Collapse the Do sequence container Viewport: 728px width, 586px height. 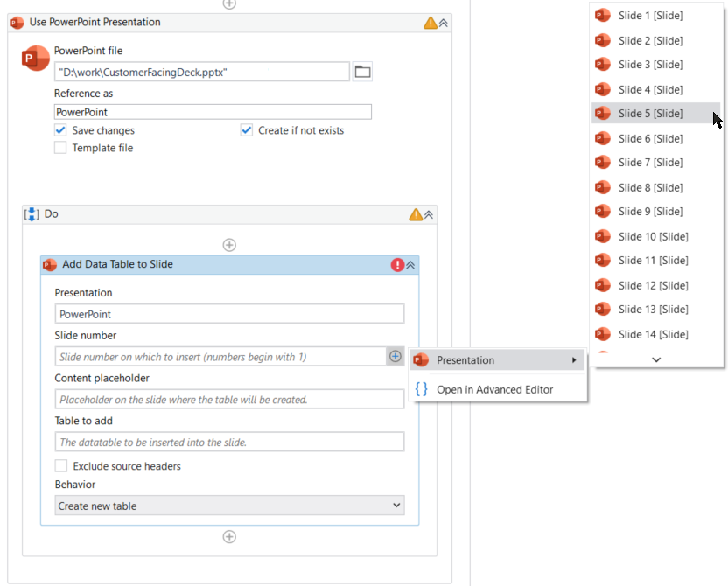pos(429,214)
